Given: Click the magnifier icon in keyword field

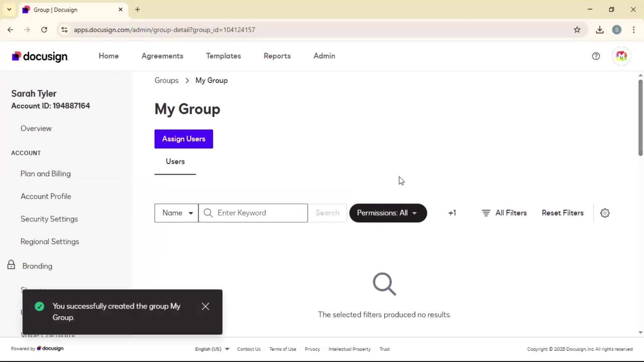Looking at the screenshot, I should coord(208,213).
